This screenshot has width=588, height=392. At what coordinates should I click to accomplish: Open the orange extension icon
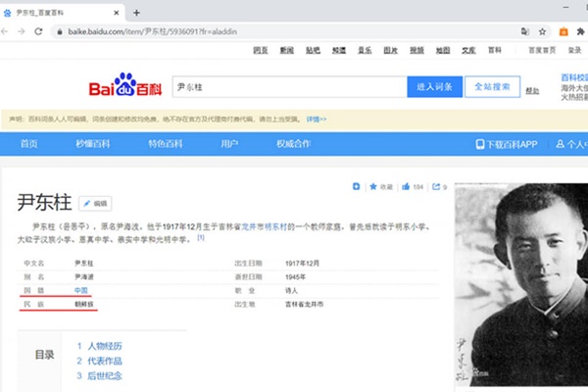pyautogui.click(x=563, y=31)
